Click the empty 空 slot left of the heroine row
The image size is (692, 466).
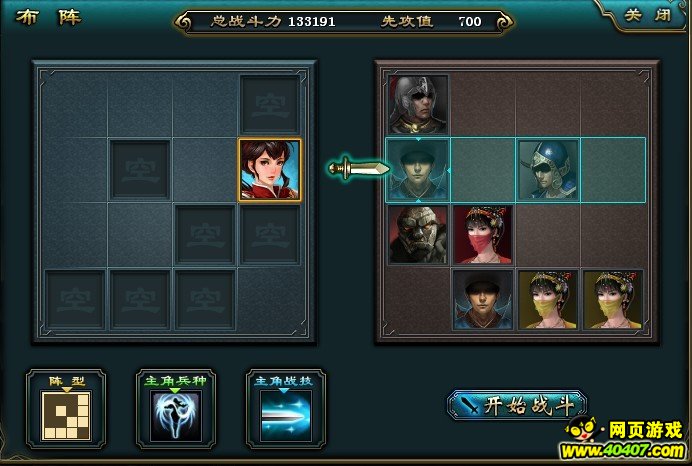coord(139,170)
